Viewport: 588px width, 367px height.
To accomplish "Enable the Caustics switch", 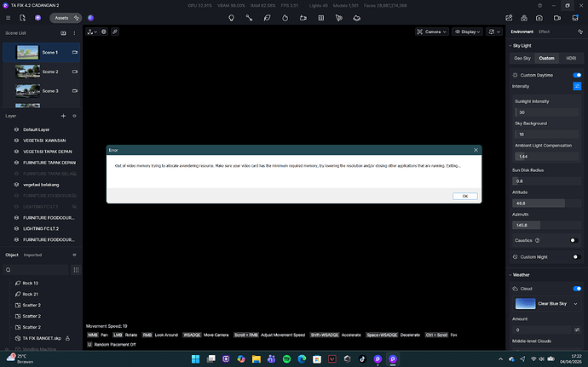I will pyautogui.click(x=574, y=240).
